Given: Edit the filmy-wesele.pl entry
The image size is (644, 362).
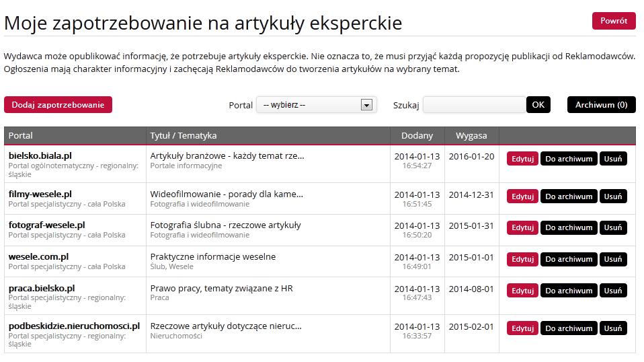Looking at the screenshot, I should point(522,196).
